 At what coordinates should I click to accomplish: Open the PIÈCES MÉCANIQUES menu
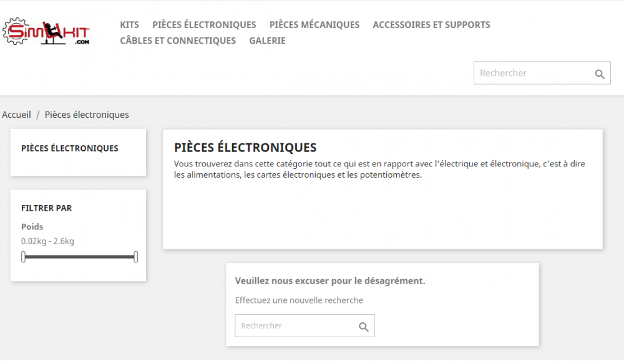click(314, 25)
